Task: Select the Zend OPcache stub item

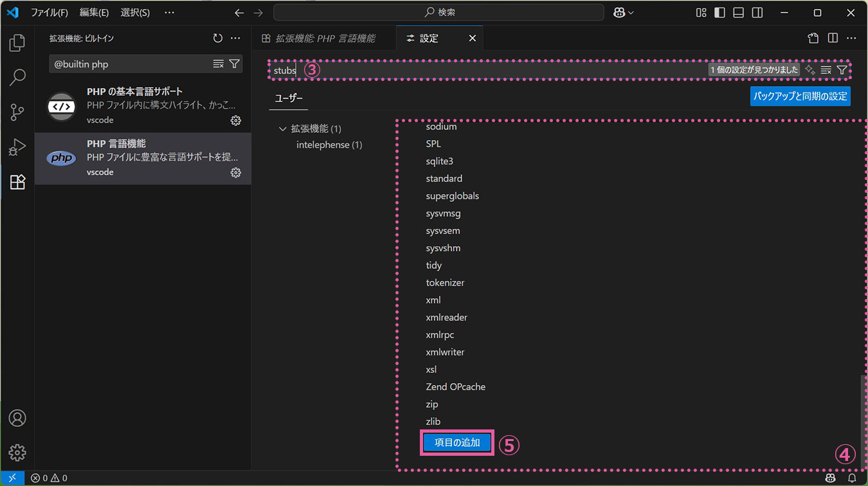Action: (455, 387)
